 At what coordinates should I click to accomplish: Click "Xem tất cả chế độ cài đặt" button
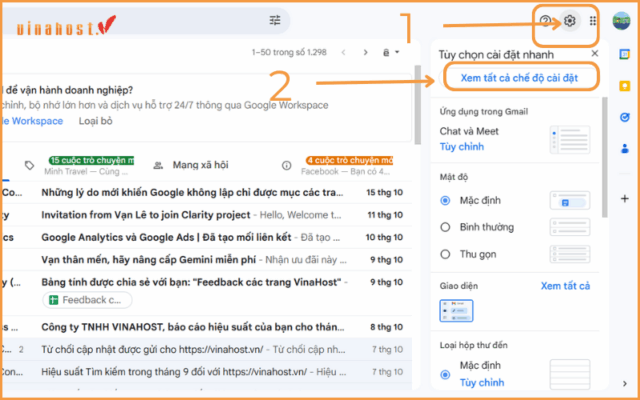517,76
